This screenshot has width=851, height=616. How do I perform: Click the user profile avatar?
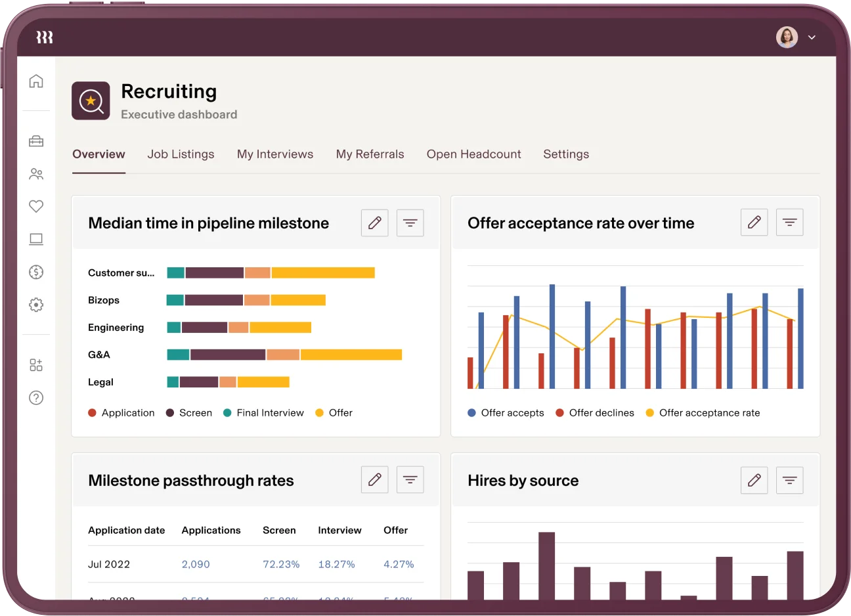(787, 37)
